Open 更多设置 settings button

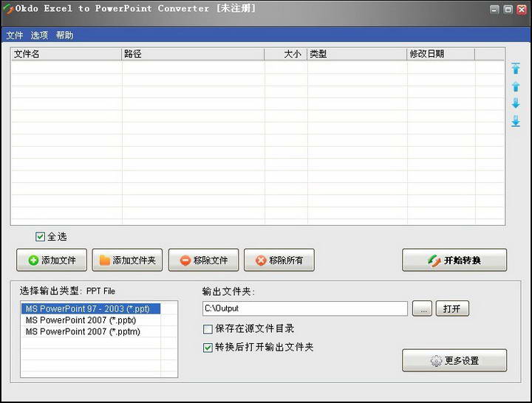click(454, 360)
